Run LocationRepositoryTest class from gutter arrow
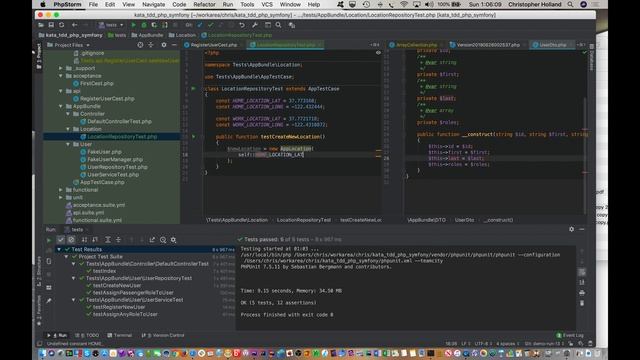640x360 pixels. [x=193, y=89]
